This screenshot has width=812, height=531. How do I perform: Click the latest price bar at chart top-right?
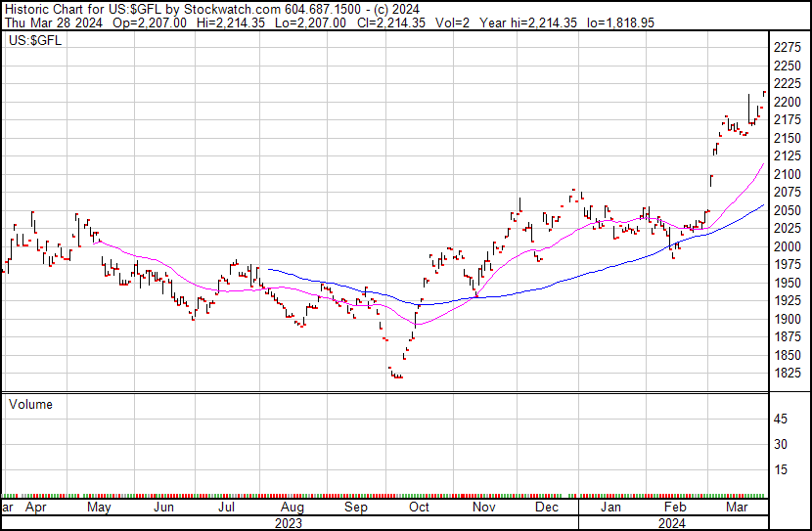764,94
